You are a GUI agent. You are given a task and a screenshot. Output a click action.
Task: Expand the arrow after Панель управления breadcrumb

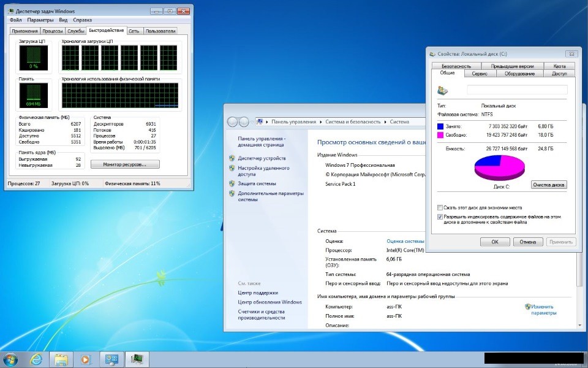click(320, 122)
